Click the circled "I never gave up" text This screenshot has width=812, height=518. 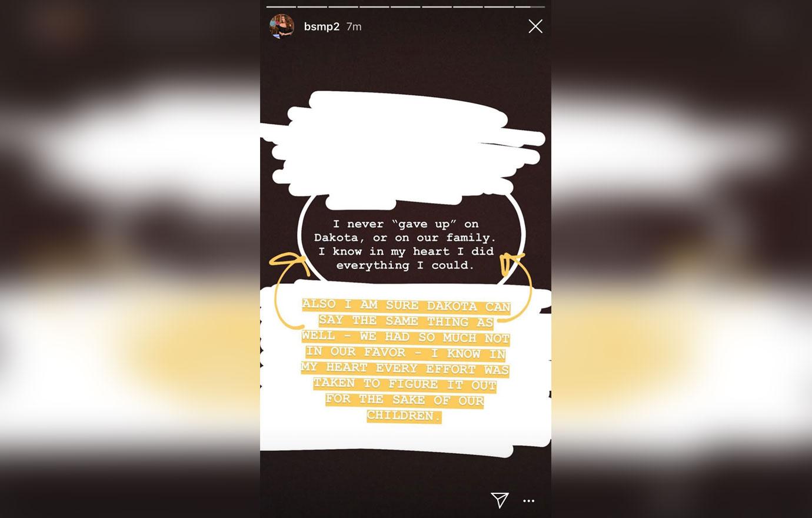pyautogui.click(x=405, y=244)
